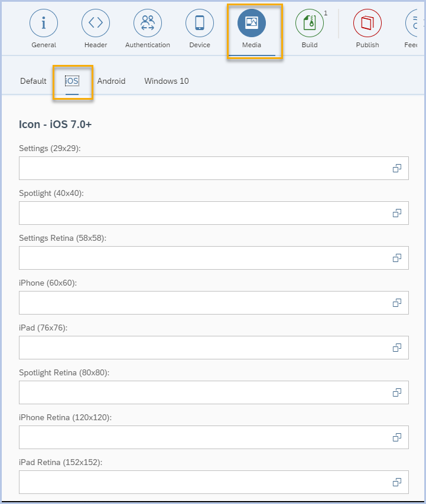Open the General settings icon
Viewport: 426px width, 504px height.
click(x=44, y=24)
